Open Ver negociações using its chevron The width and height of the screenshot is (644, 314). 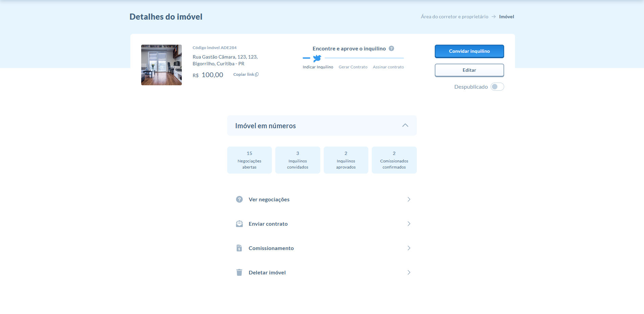tap(409, 199)
